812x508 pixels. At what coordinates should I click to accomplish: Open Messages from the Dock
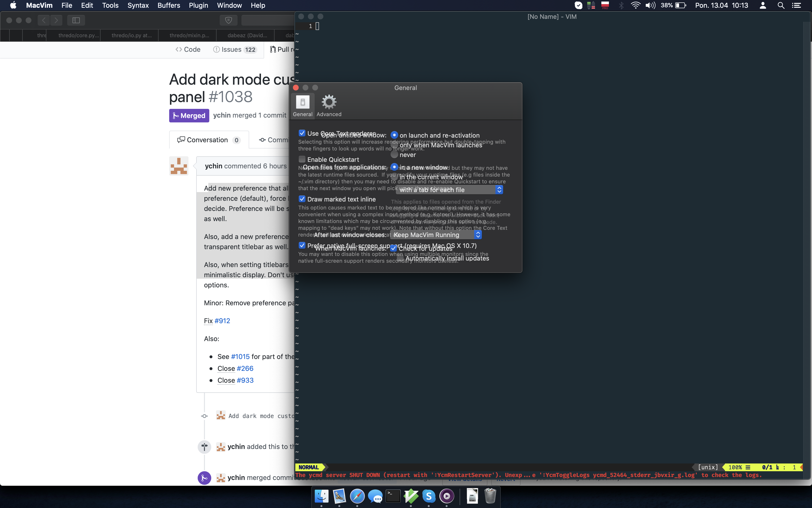[x=375, y=496]
